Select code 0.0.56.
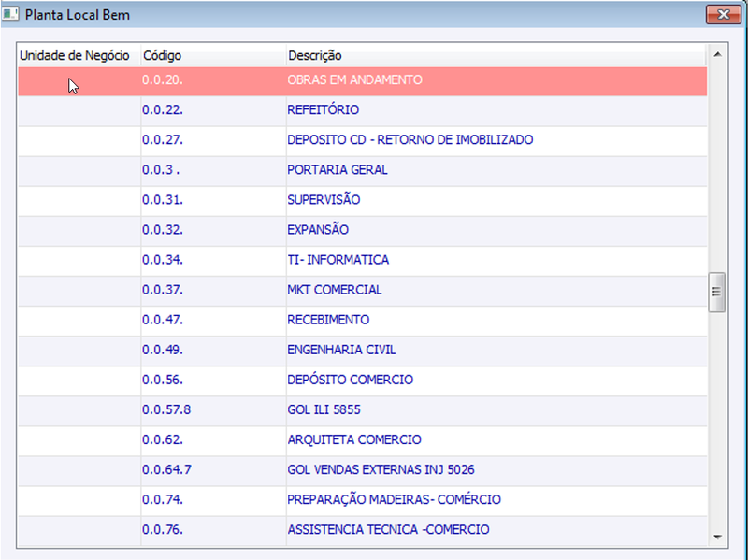The height and width of the screenshot is (560, 748). pos(162,381)
